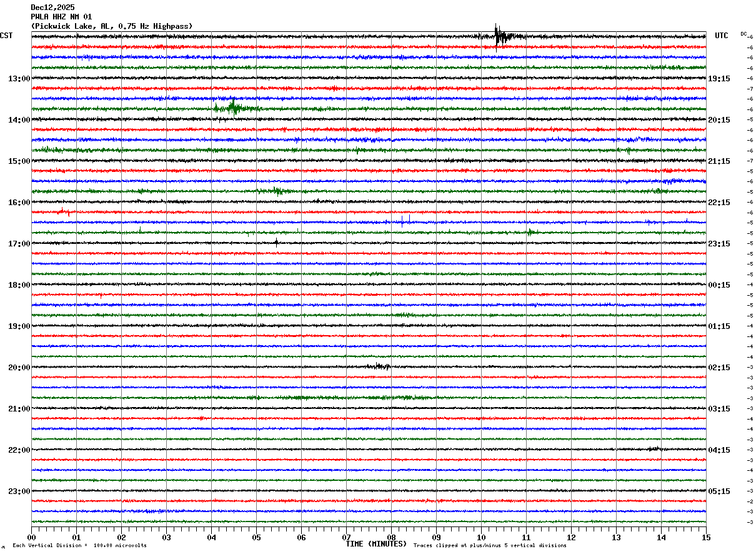Select the "22:00" CST time label
Viewport: 756px width, 554px height.
point(19,450)
